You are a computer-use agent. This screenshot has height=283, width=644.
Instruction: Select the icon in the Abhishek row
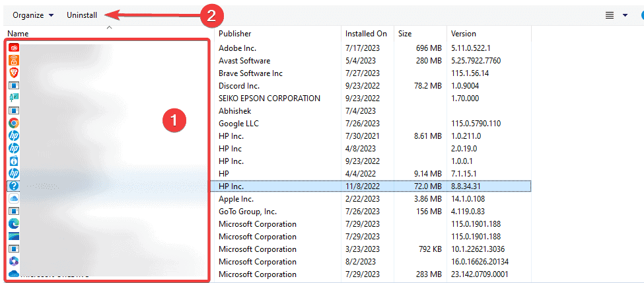coord(14,110)
